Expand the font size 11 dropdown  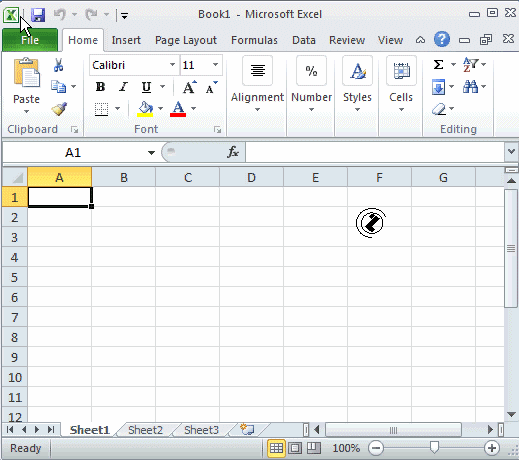coord(215,65)
